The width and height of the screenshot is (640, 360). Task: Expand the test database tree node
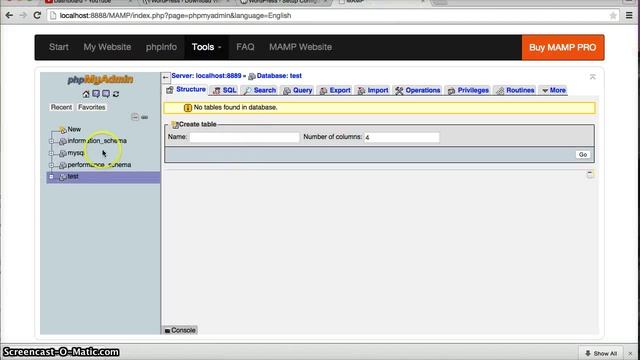click(x=51, y=177)
